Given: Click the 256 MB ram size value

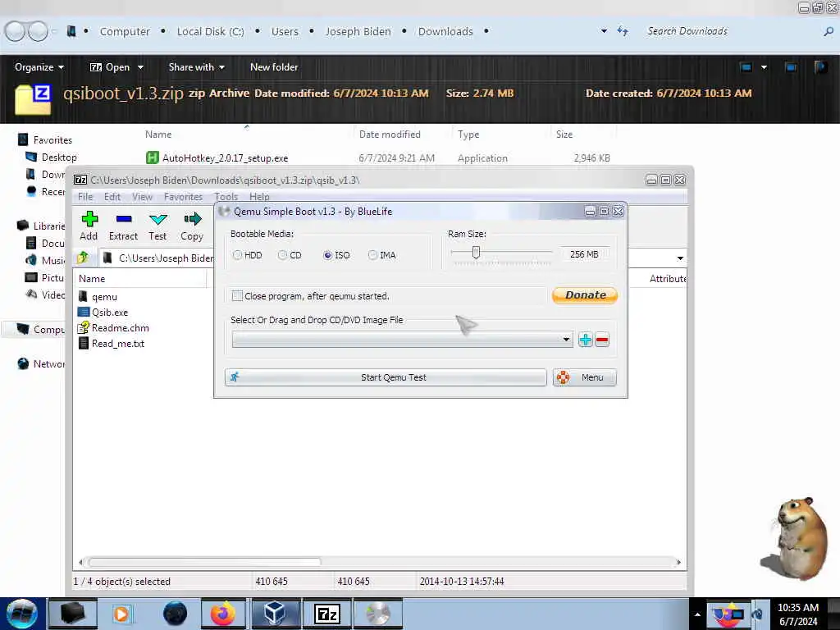Looking at the screenshot, I should [584, 254].
